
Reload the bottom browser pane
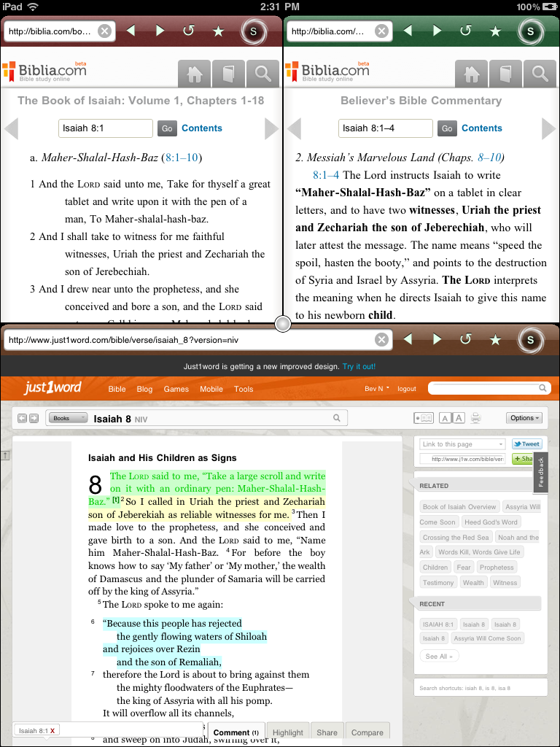pyautogui.click(x=466, y=339)
